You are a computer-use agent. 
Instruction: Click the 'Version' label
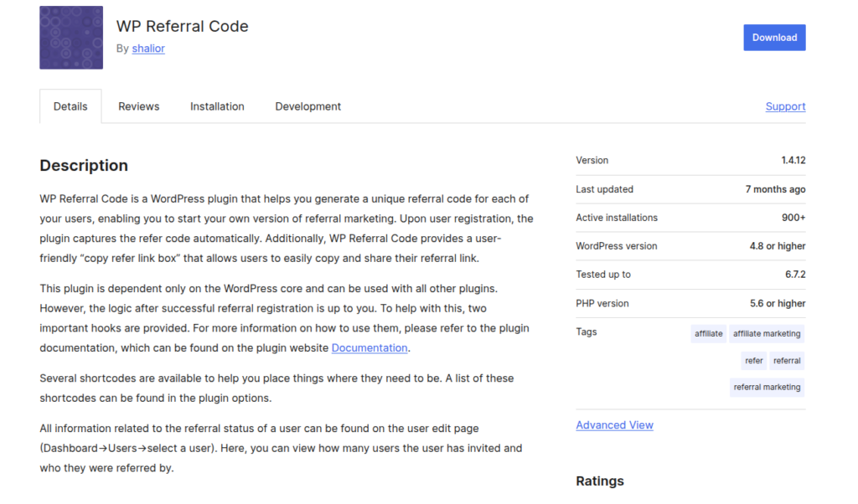(x=592, y=161)
